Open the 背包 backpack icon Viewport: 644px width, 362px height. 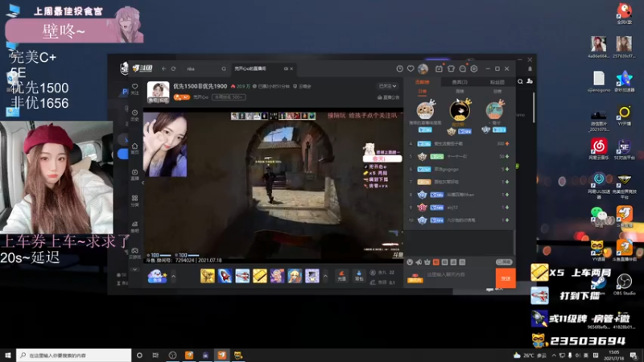359,276
